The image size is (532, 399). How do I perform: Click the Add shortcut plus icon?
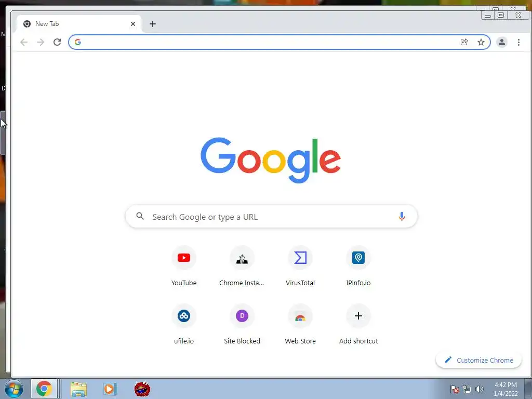(358, 316)
